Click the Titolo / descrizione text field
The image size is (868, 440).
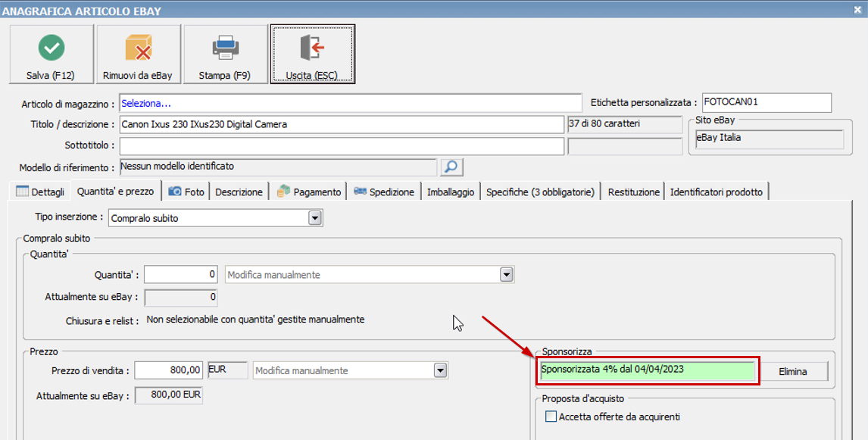(341, 124)
